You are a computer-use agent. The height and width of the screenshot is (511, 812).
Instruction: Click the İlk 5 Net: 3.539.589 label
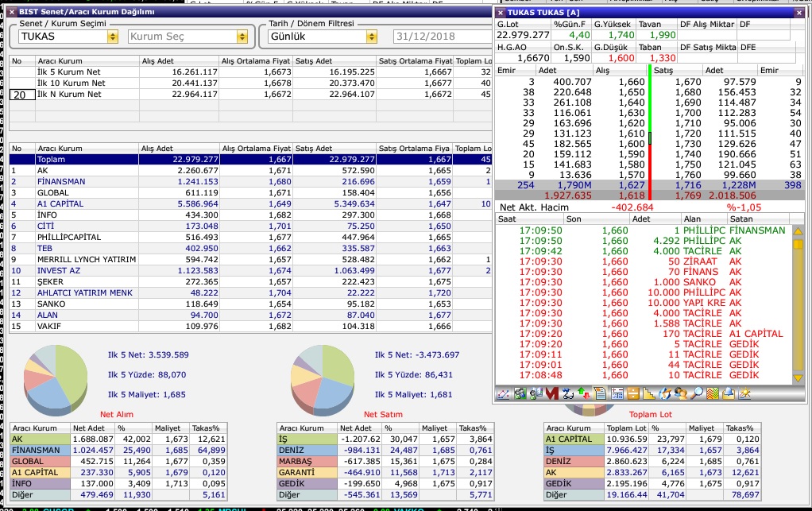(148, 355)
